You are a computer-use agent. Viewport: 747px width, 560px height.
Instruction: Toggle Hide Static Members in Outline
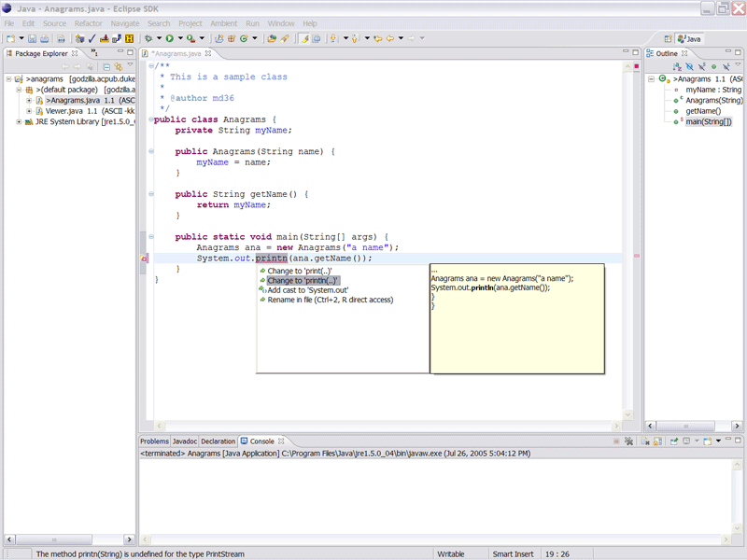pyautogui.click(x=702, y=67)
